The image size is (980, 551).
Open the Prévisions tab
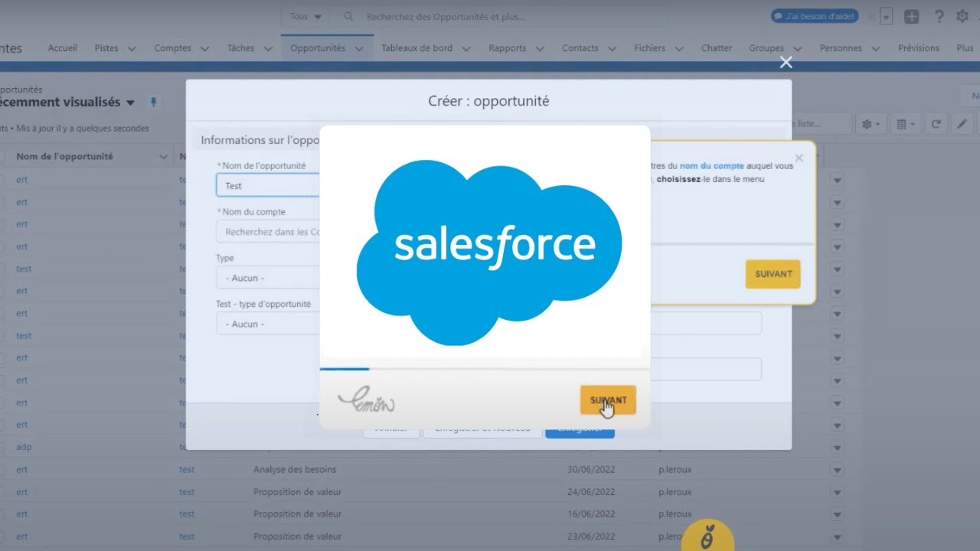(919, 48)
